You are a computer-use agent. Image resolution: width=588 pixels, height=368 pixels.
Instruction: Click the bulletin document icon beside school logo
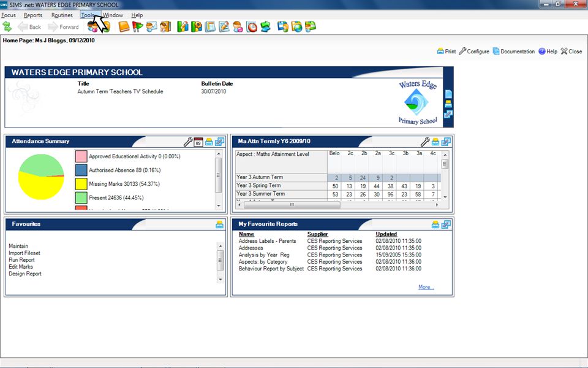point(448,94)
